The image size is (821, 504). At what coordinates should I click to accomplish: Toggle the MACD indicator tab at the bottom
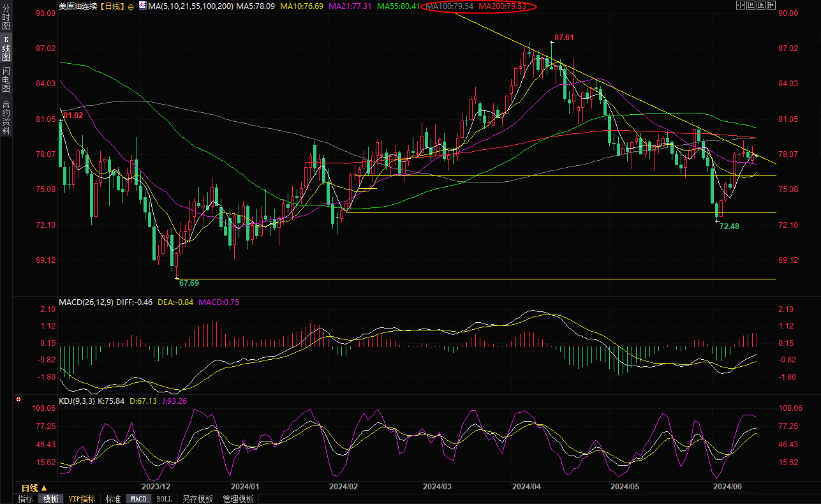pos(138,499)
